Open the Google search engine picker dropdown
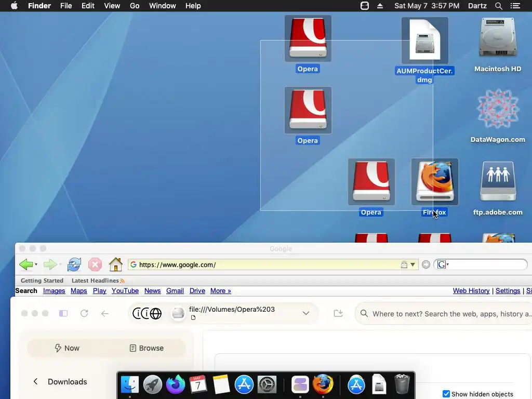 (443, 264)
